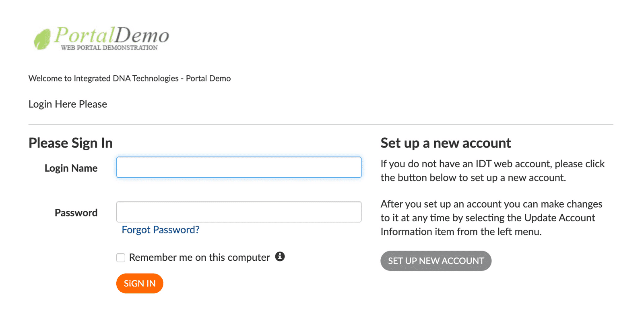The image size is (644, 326).
Task: Click the Web Portal Demonstration logo subtitle
Action: 109,48
